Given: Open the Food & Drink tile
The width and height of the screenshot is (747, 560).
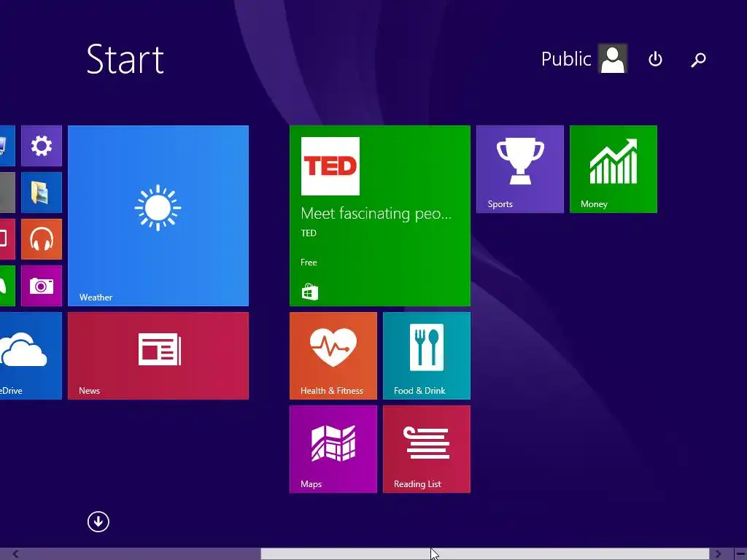Looking at the screenshot, I should tap(426, 356).
